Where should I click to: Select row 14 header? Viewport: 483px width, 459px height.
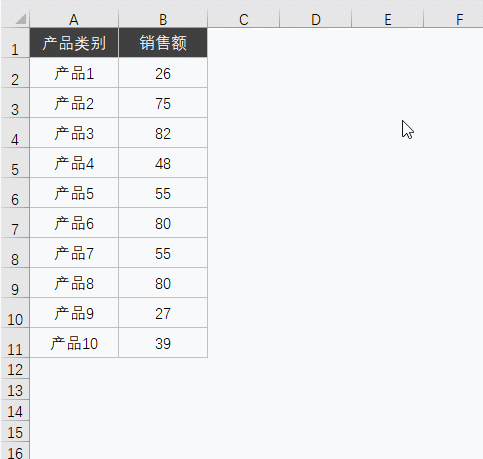click(x=15, y=411)
